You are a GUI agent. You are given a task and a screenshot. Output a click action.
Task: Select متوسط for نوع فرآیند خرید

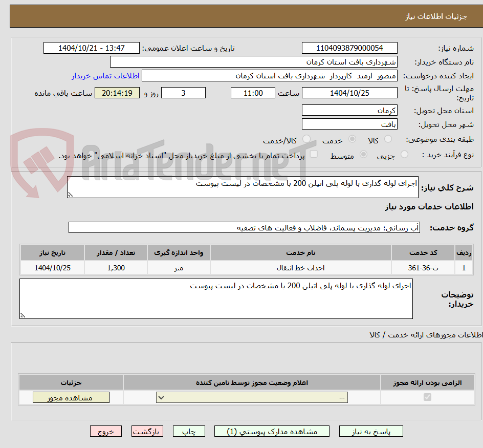click(x=364, y=155)
